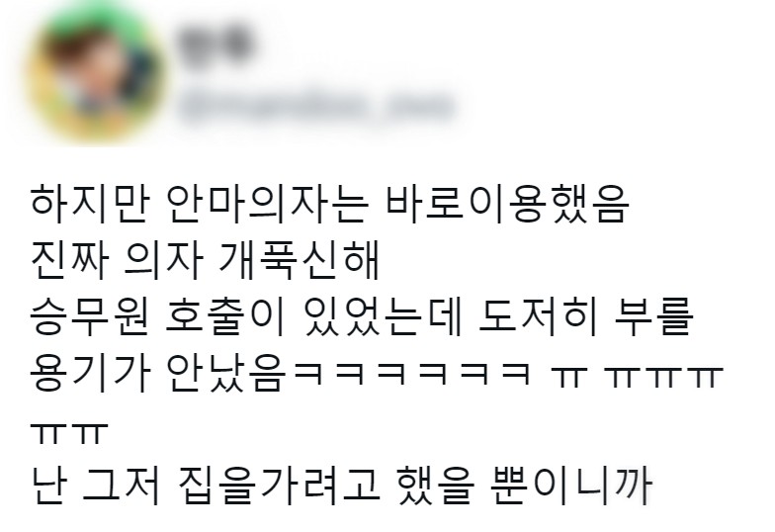The width and height of the screenshot is (775, 532).
Task: Select the word 안마의자는 in the tweet
Action: pyautogui.click(x=269, y=206)
